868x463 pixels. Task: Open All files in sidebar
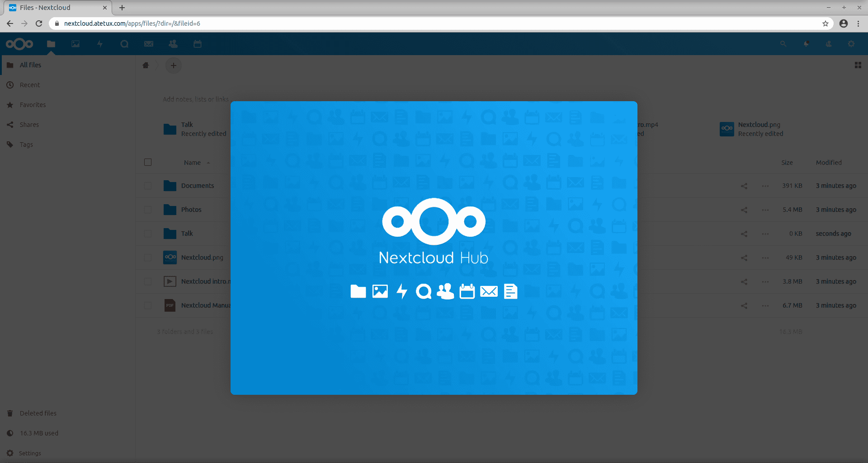click(x=68, y=65)
